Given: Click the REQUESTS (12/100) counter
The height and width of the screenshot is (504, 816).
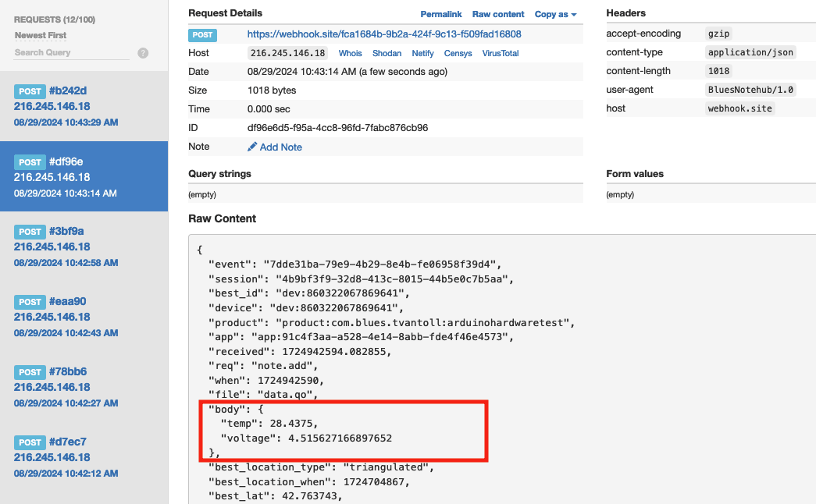Looking at the screenshot, I should coord(55,20).
